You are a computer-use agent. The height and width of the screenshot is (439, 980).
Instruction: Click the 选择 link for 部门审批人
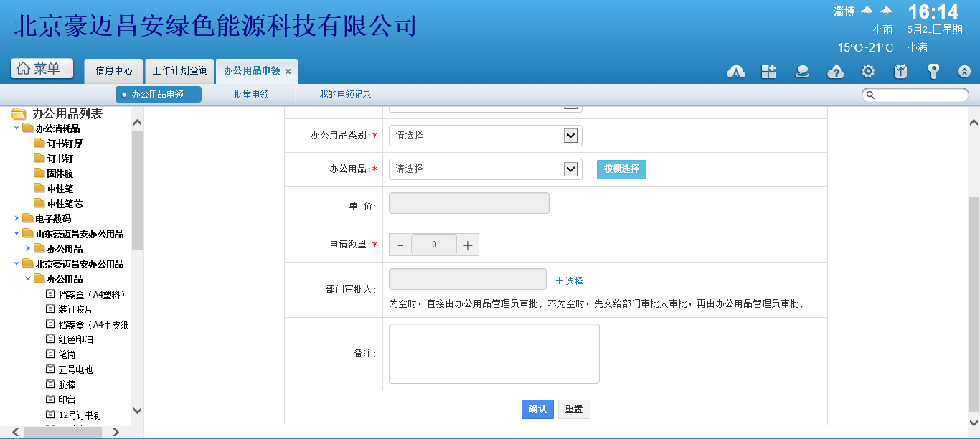pyautogui.click(x=570, y=281)
